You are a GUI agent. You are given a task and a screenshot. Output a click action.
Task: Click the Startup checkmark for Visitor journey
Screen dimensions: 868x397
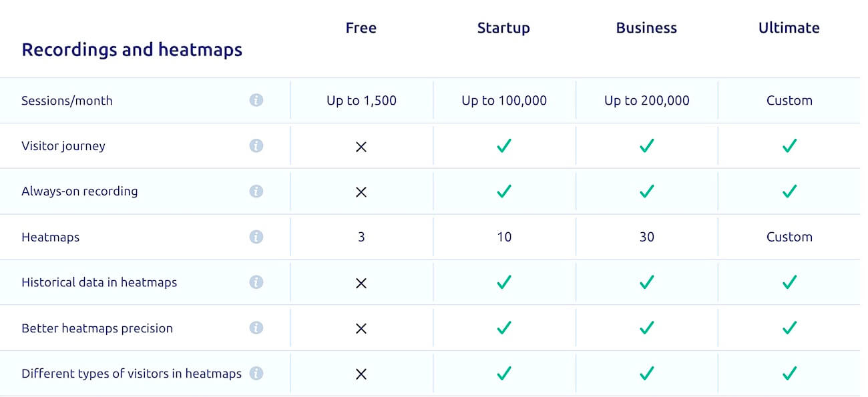[x=504, y=145]
